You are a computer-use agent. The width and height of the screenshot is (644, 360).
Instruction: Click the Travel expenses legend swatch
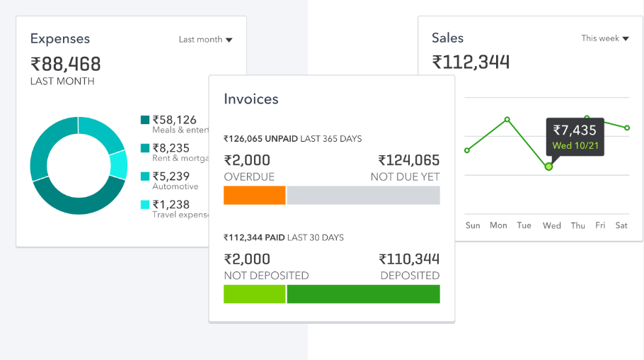click(x=145, y=205)
